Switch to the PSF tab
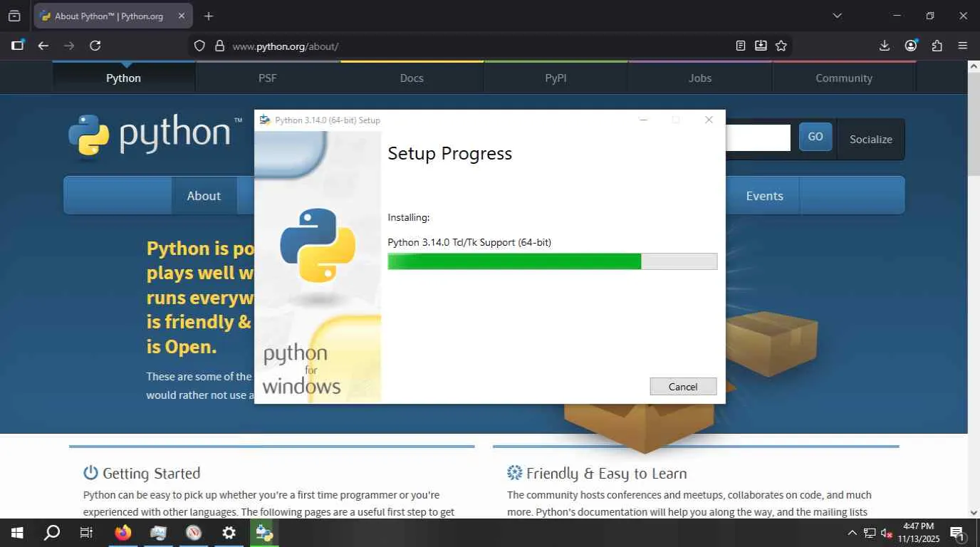Image resolution: width=980 pixels, height=547 pixels. (268, 78)
